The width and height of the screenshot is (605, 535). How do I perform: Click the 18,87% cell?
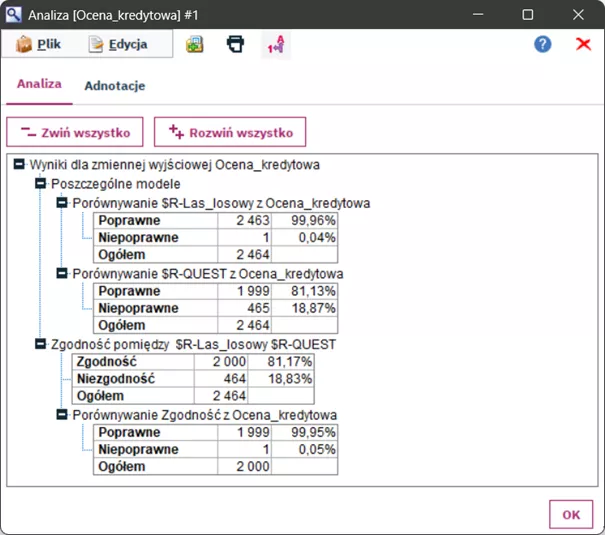coord(304,308)
